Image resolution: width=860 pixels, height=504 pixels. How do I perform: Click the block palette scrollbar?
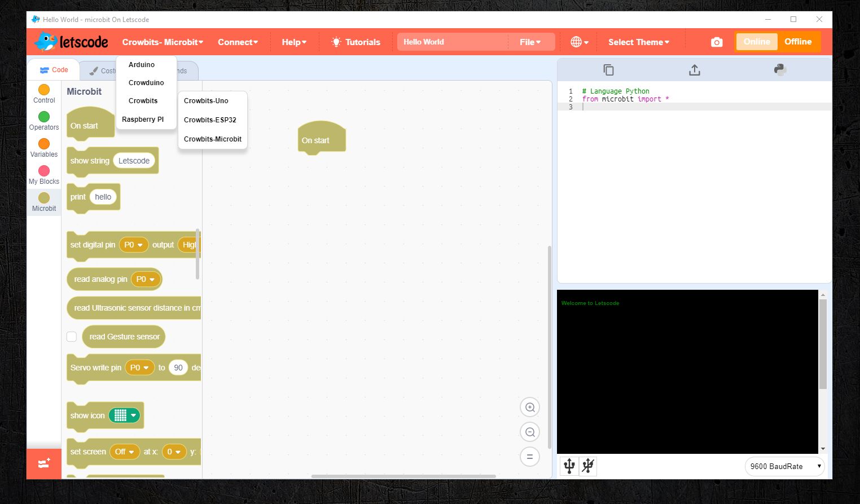pos(198,254)
